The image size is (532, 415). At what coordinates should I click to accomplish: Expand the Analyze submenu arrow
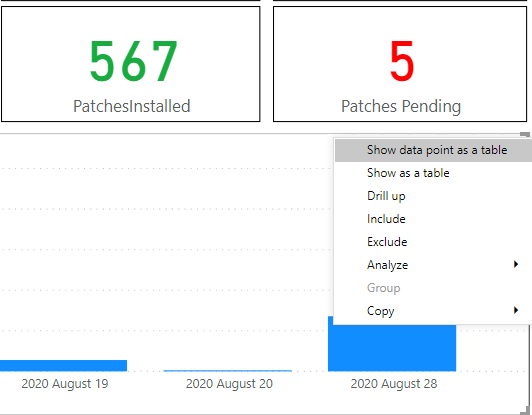point(516,264)
